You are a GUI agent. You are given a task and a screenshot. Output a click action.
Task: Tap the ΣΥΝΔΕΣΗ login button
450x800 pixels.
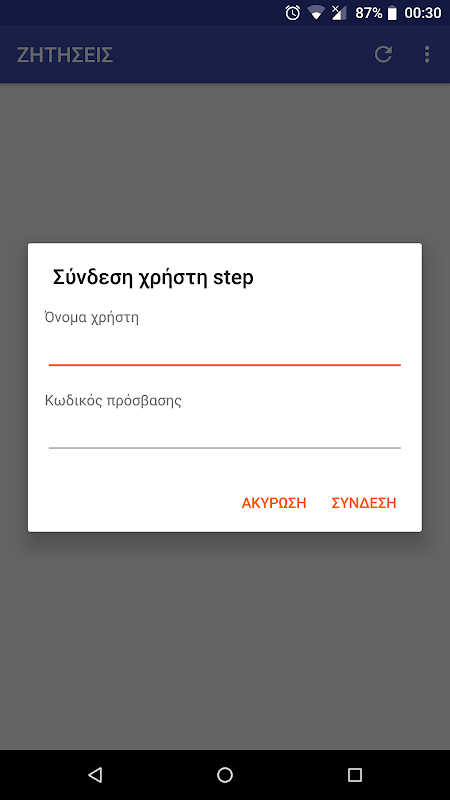tap(364, 503)
